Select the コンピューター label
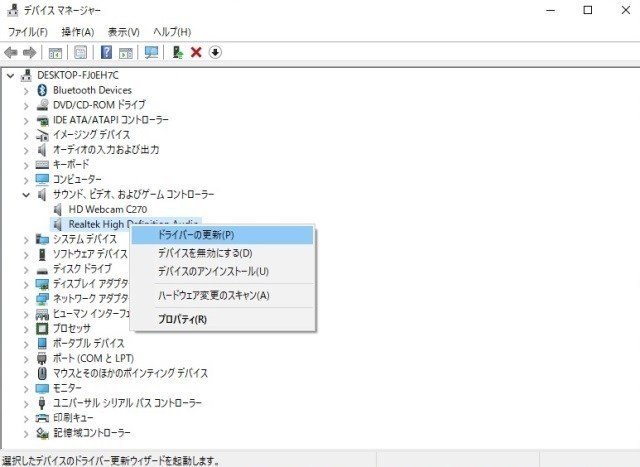Image resolution: width=640 pixels, height=467 pixels. tap(77, 179)
